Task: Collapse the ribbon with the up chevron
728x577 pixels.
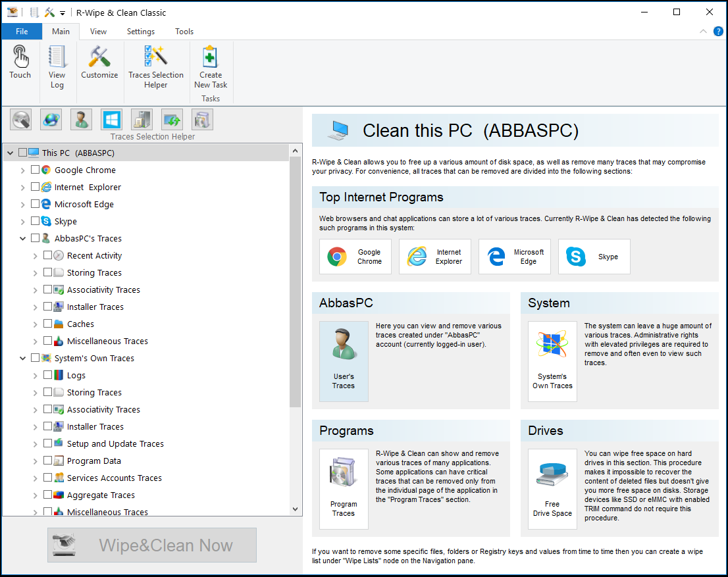Action: 703,32
